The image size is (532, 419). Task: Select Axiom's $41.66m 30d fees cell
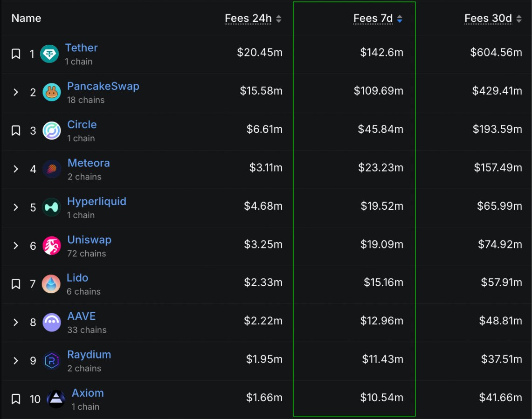click(500, 397)
